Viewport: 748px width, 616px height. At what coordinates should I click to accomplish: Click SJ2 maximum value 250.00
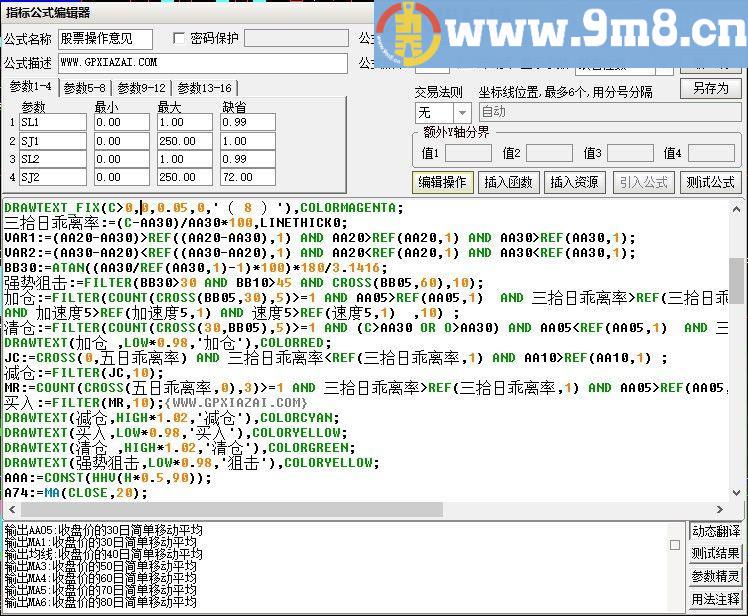(185, 177)
